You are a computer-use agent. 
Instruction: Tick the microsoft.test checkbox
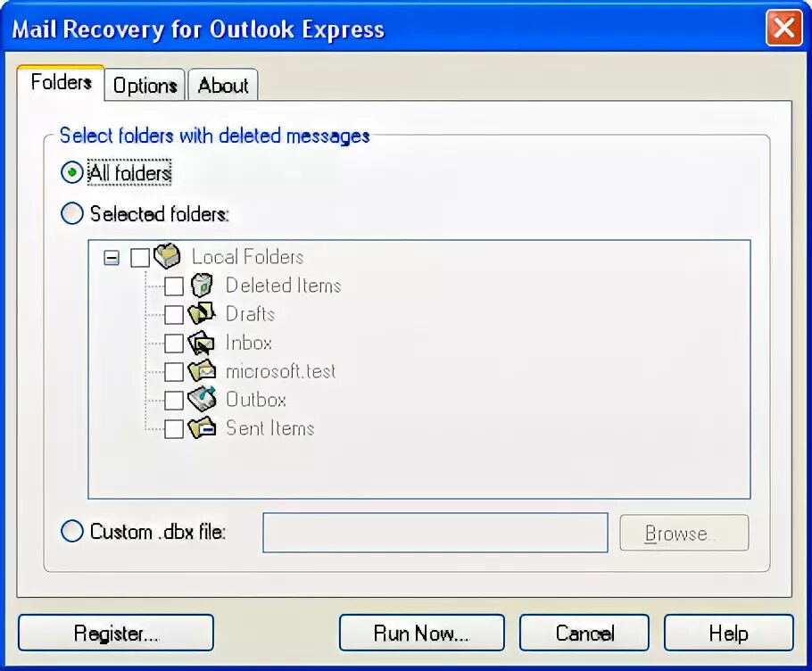173,371
